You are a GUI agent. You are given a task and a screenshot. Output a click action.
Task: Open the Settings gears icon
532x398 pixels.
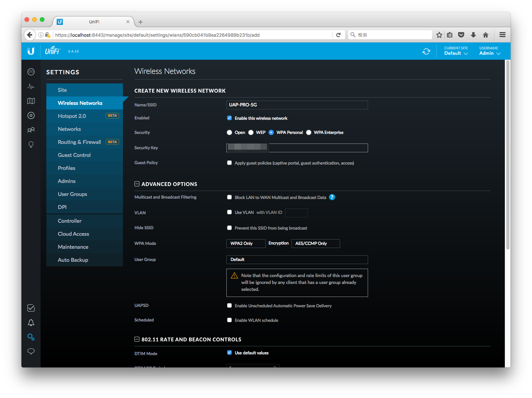(31, 337)
